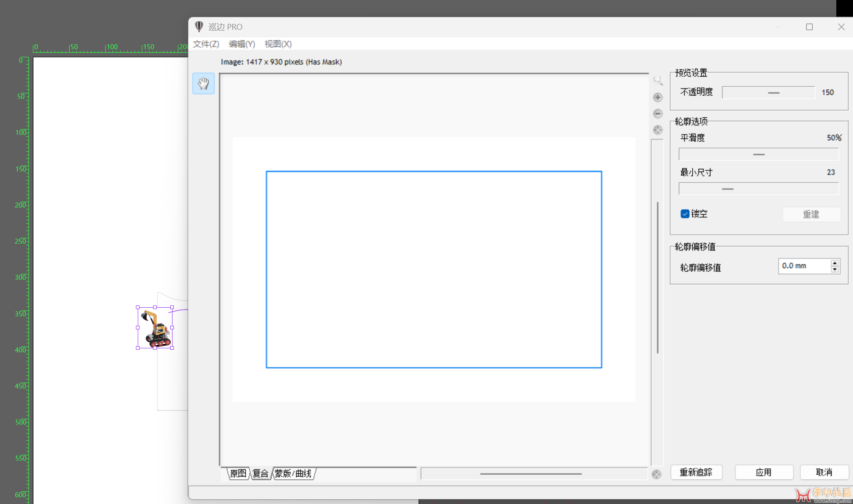Click the horizontal scrollbar under the preview
Image resolution: width=853 pixels, height=504 pixels.
click(x=534, y=474)
